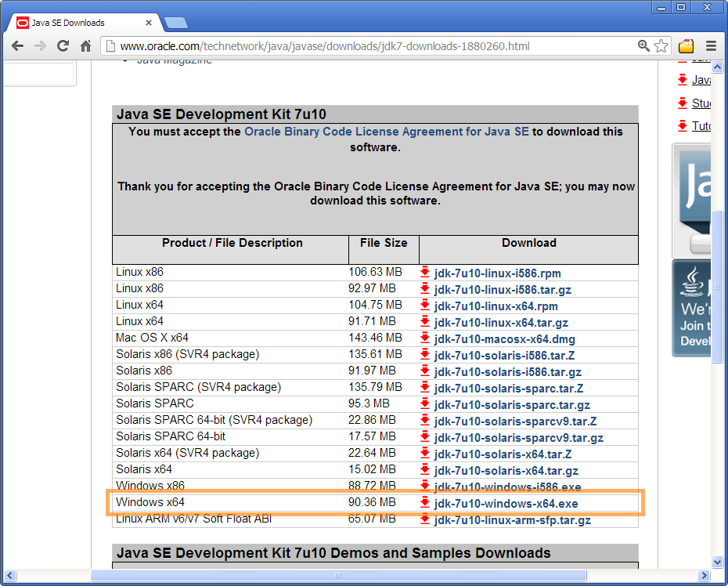Click download arrow icon for jdk-7u10-solaris-i586.tar.gz
This screenshot has width=728, height=586.
click(x=425, y=371)
